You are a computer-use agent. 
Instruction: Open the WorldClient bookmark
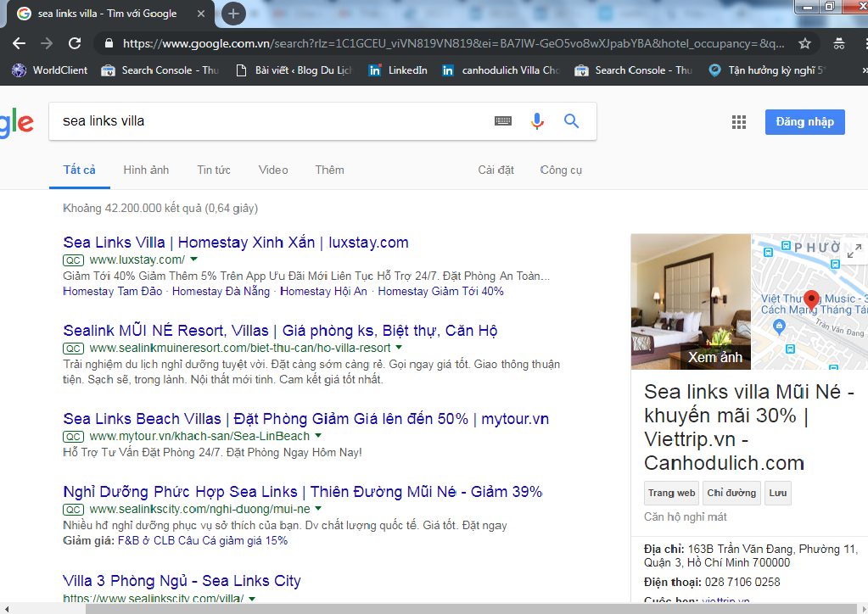(50, 70)
